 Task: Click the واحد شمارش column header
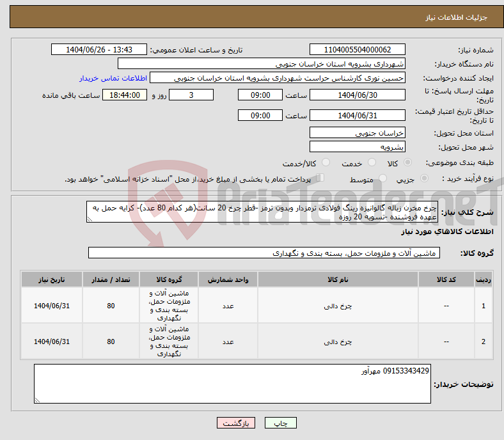[228, 279]
